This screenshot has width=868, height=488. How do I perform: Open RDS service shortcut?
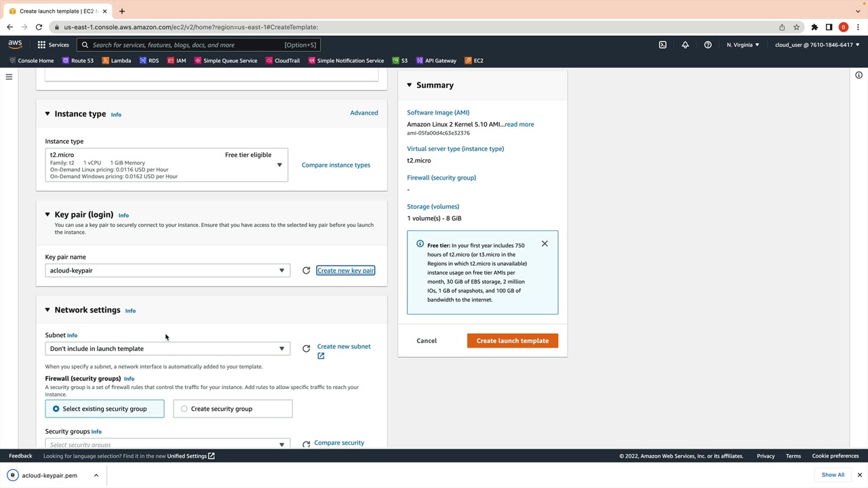(x=149, y=60)
